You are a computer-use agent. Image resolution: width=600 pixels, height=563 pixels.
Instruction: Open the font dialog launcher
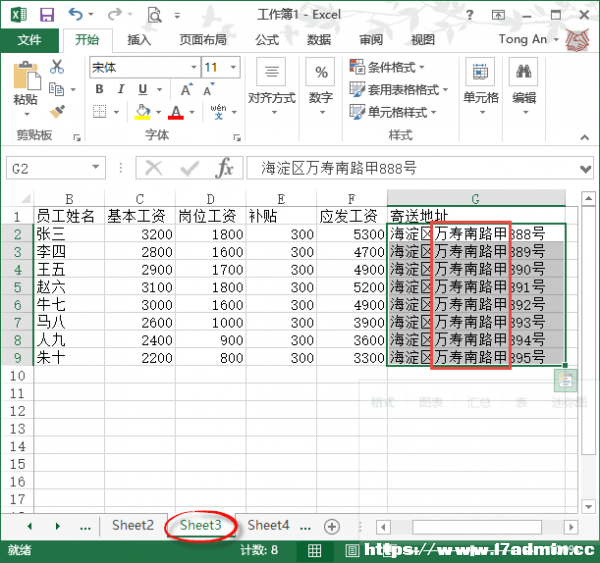point(237,138)
